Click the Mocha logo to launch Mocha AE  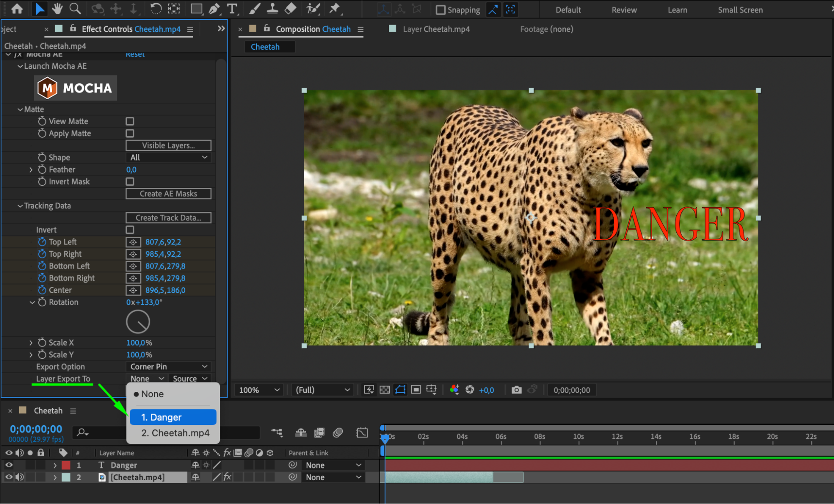tap(75, 88)
